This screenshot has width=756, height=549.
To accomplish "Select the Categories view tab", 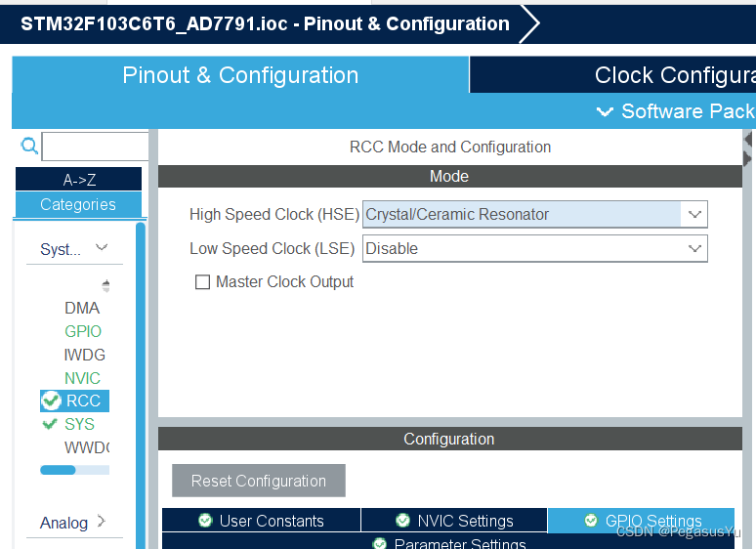I will coord(78,204).
